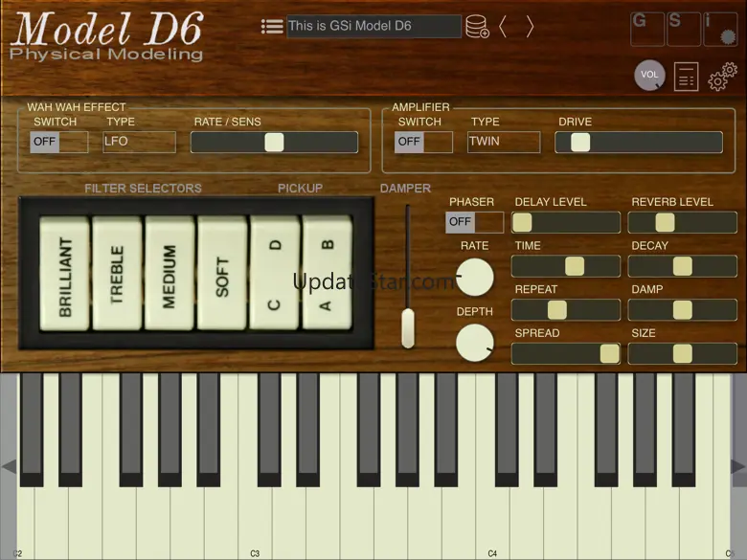
Task: Go to next preset arrow
Action: [530, 26]
